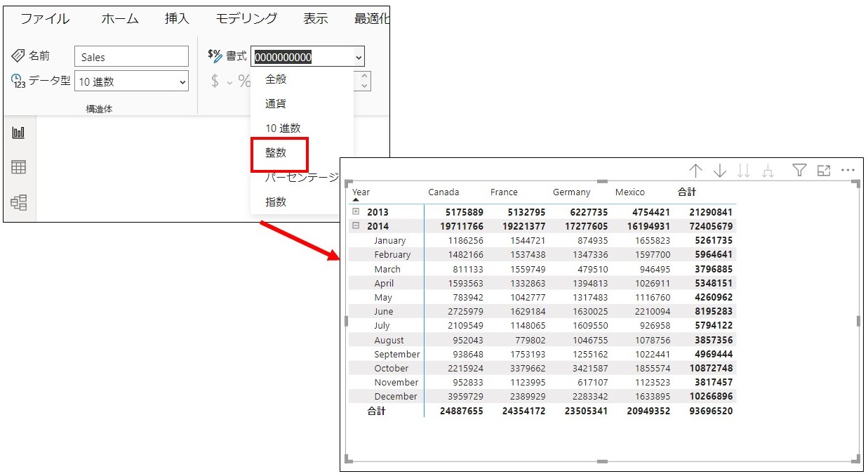Sort by the Year column header
868x474 pixels.
[x=361, y=192]
